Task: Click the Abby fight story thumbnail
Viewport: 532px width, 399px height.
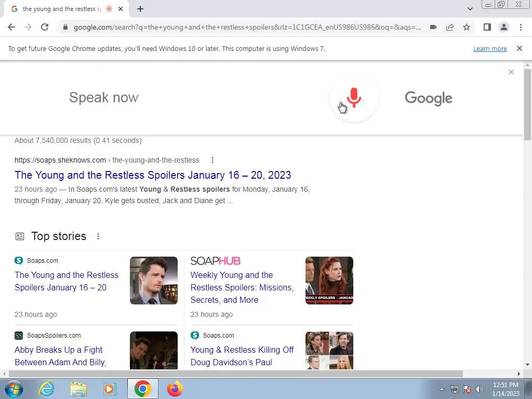Action: pyautogui.click(x=154, y=351)
